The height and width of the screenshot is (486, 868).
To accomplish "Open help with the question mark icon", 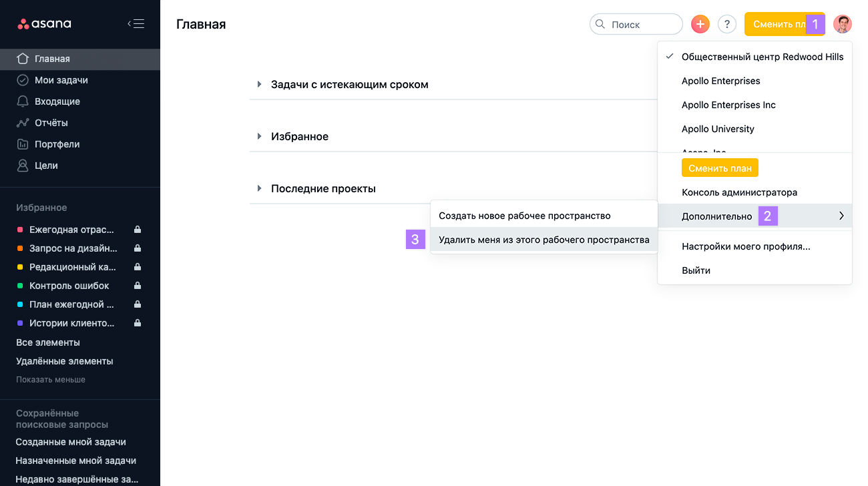I will click(x=727, y=24).
